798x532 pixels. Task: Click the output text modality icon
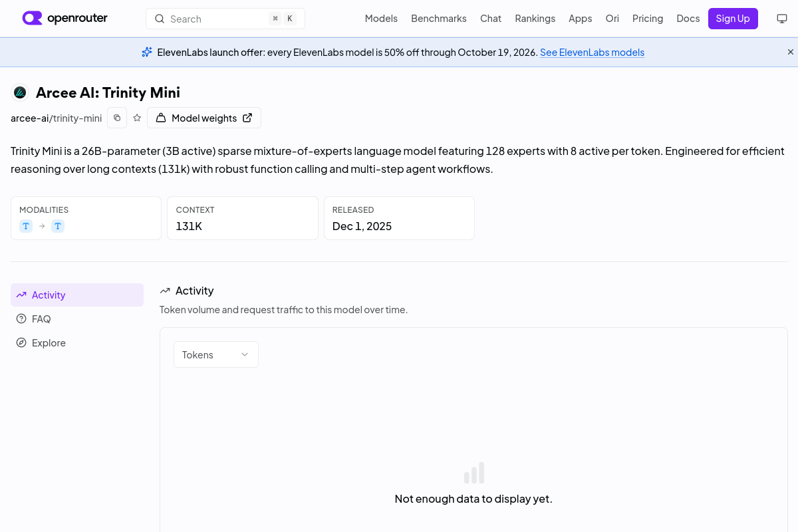point(58,226)
